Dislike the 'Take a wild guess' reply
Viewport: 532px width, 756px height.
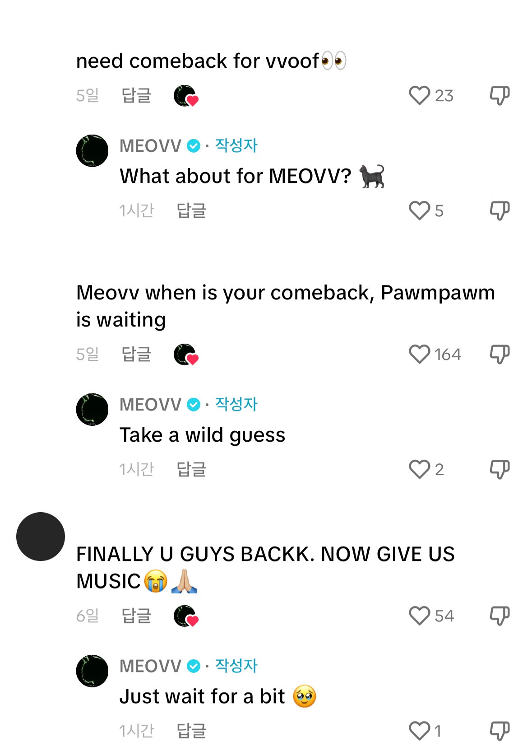(x=500, y=469)
